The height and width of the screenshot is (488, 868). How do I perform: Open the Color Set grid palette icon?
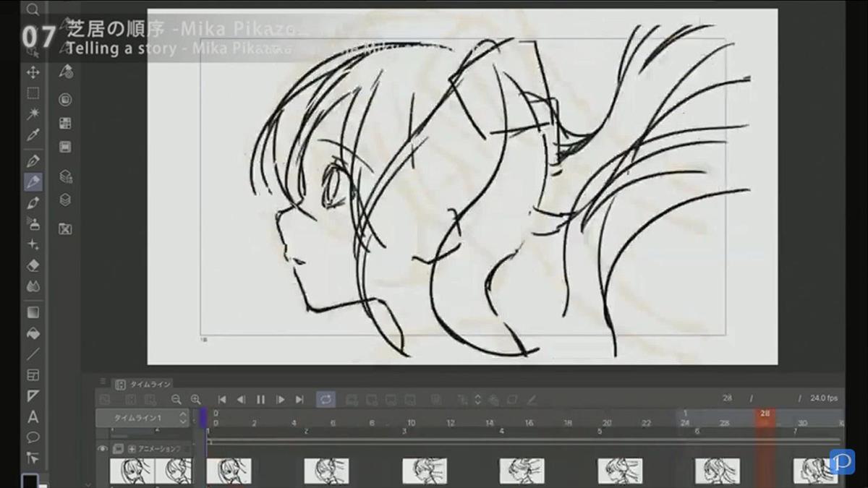click(65, 124)
